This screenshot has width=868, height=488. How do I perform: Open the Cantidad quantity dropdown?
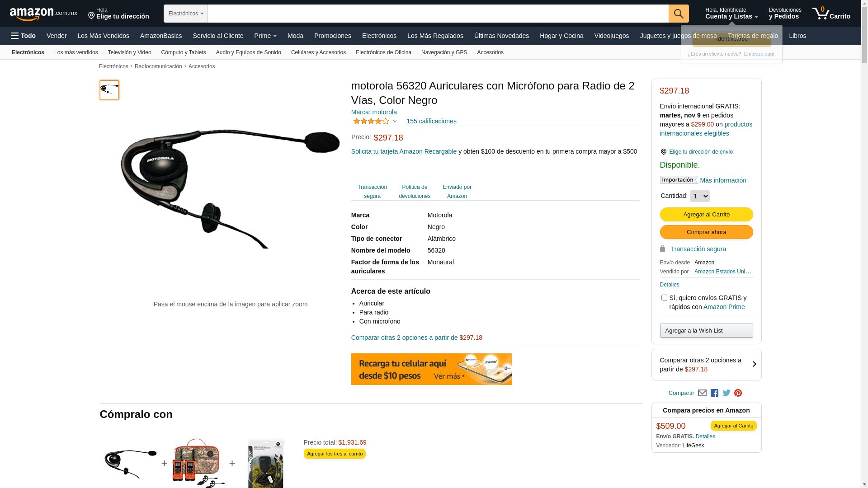click(x=700, y=196)
